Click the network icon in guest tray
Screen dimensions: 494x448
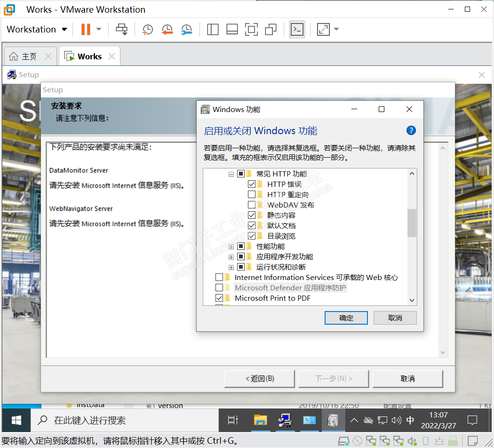[382, 420]
